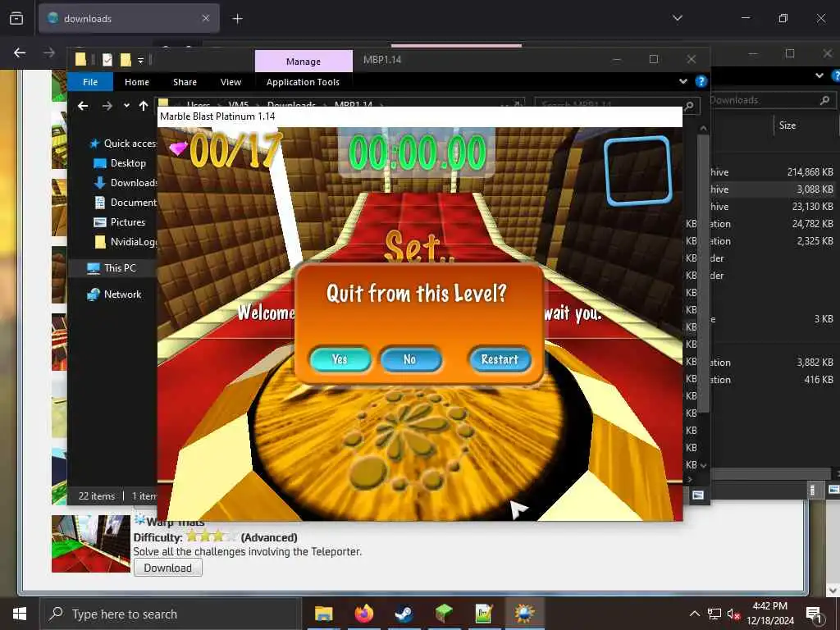
Task: Click the 3,882 KB file row
Action: click(771, 362)
